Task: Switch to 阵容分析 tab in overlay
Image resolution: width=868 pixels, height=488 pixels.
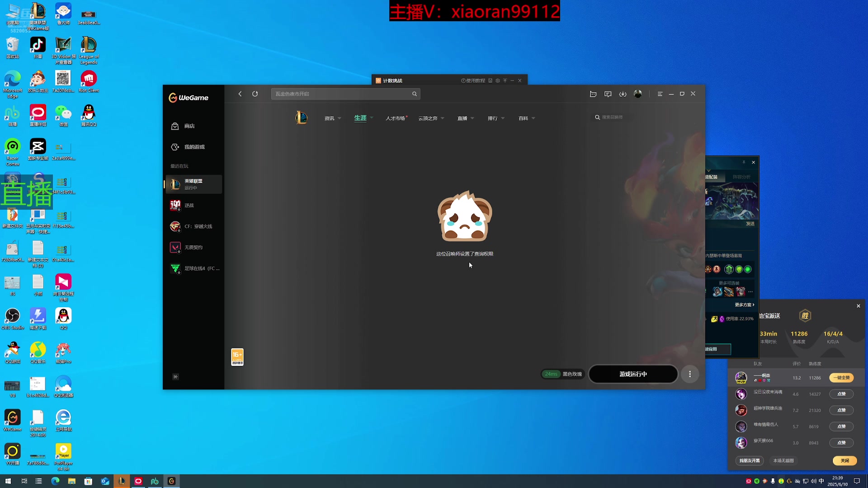Action: point(741,177)
